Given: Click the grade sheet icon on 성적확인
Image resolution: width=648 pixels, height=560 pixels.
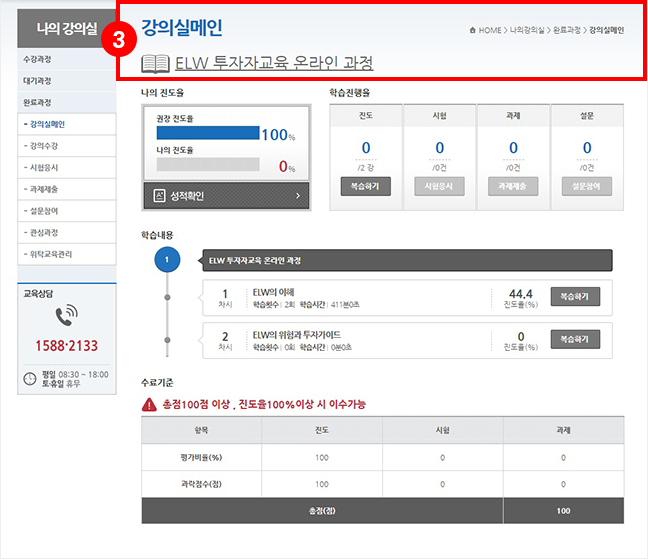Looking at the screenshot, I should (x=160, y=195).
